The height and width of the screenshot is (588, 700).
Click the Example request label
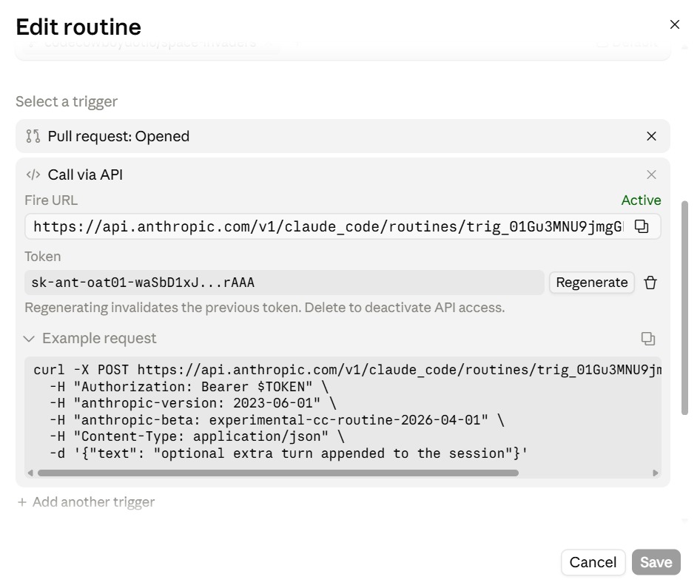[99, 338]
